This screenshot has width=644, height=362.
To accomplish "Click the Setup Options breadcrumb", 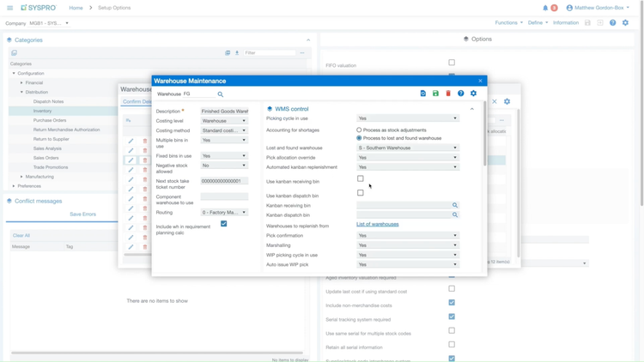I will pos(114,8).
